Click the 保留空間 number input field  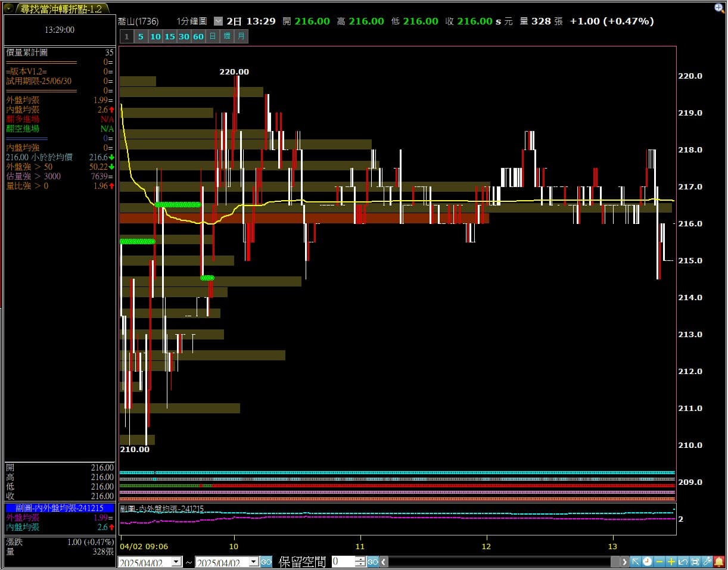click(343, 562)
